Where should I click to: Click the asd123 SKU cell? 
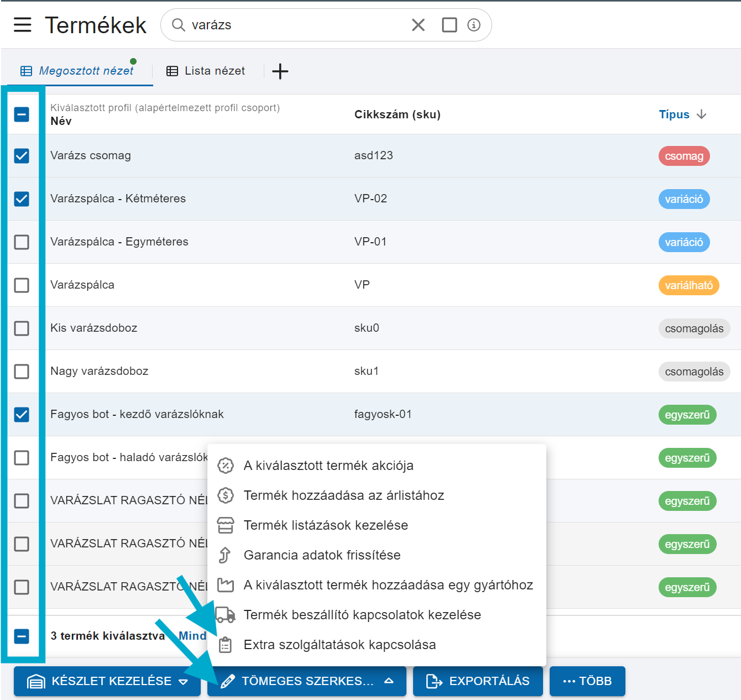coord(374,155)
